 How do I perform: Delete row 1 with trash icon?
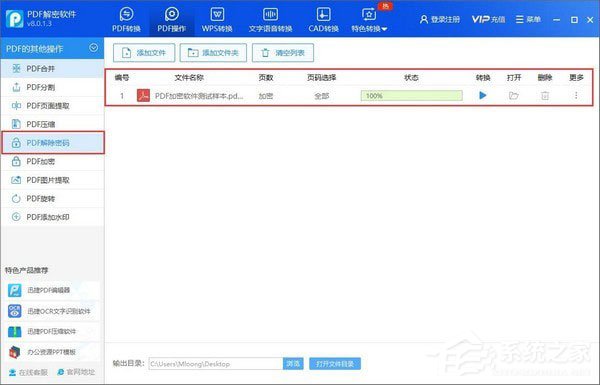545,96
